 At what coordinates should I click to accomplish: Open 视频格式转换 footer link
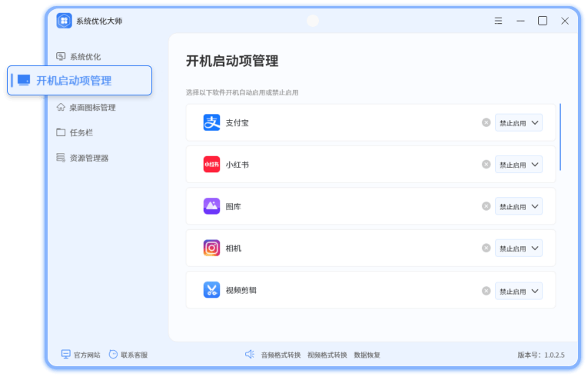click(327, 355)
